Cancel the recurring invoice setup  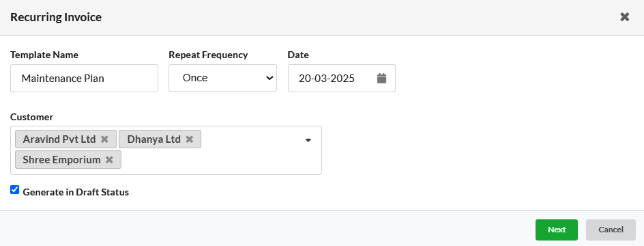click(x=611, y=230)
